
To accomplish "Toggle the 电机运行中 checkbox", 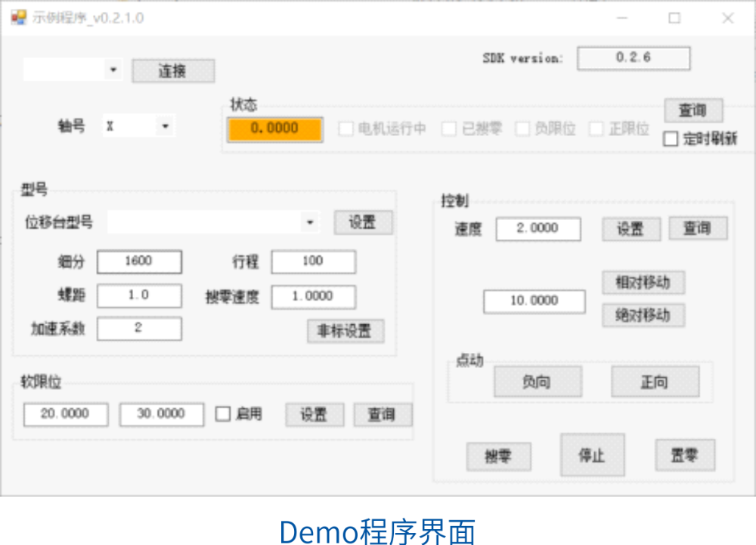I will pos(345,129).
